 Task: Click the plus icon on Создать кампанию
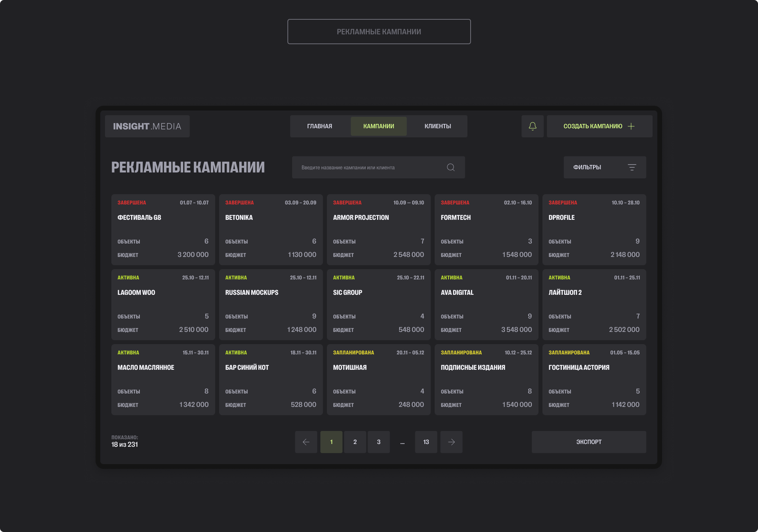(630, 126)
